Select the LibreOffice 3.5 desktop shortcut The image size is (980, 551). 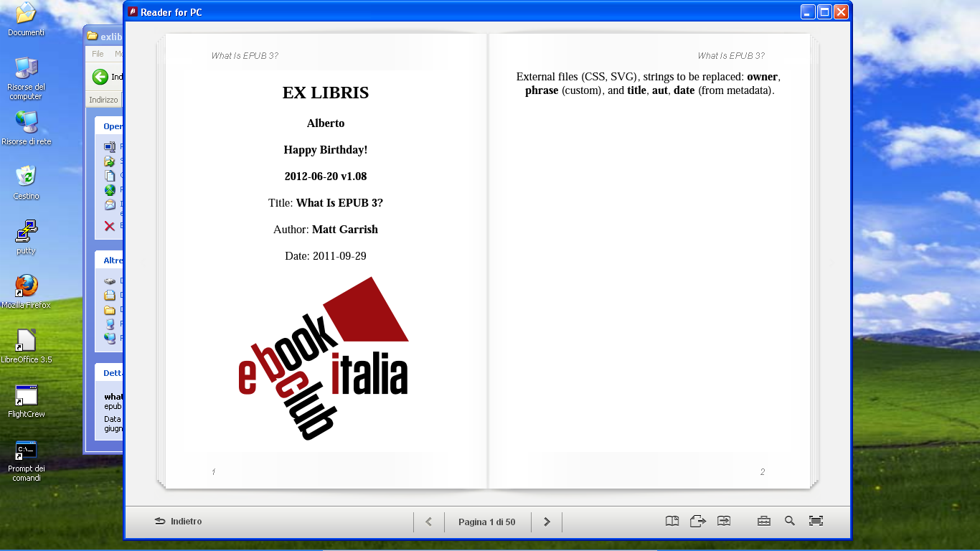[x=27, y=346]
